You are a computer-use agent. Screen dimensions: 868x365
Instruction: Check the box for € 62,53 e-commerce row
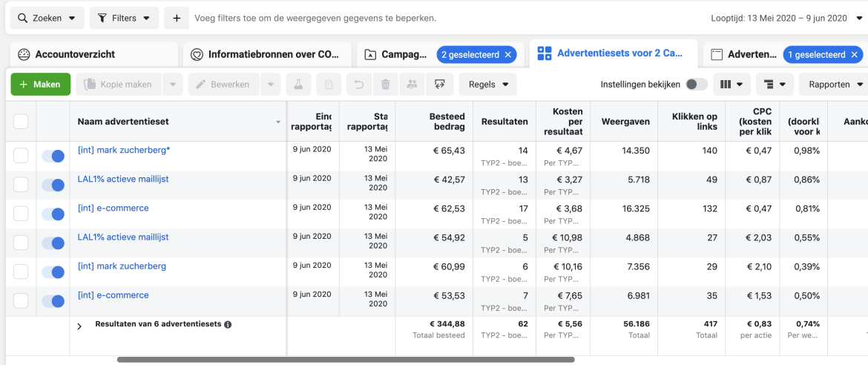(21, 214)
